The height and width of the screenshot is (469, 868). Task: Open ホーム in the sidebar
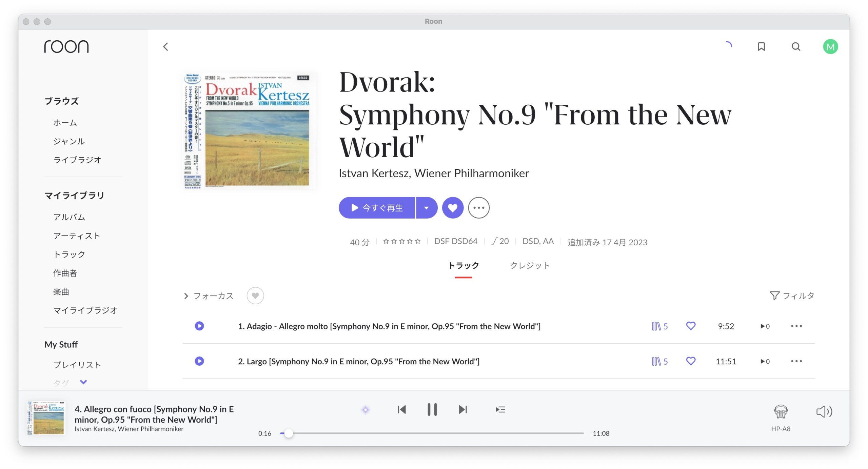pyautogui.click(x=65, y=123)
